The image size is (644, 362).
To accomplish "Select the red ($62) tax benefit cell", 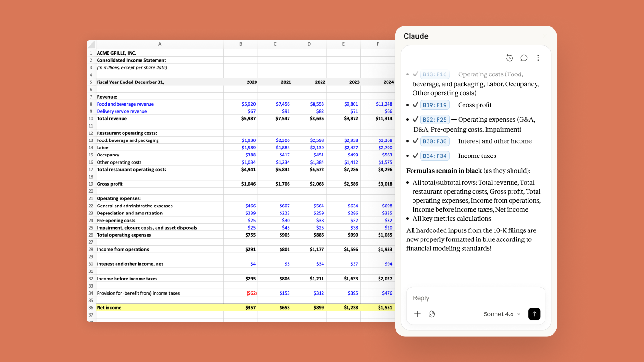I will 241,293.
